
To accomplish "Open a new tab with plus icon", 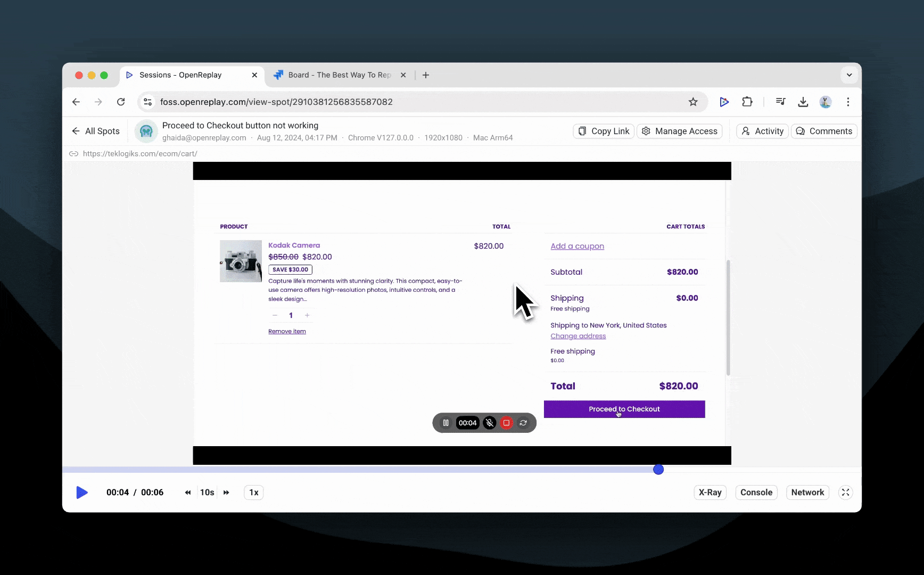I will pyautogui.click(x=426, y=75).
